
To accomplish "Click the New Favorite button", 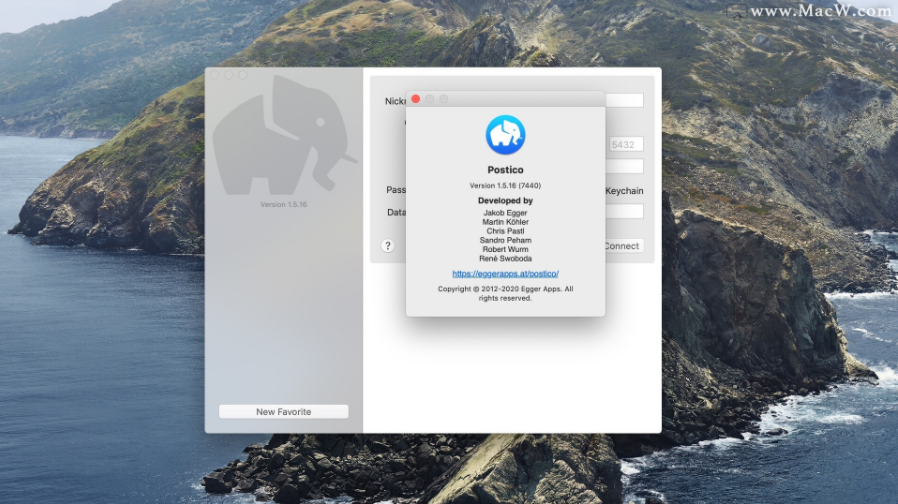I will point(283,412).
